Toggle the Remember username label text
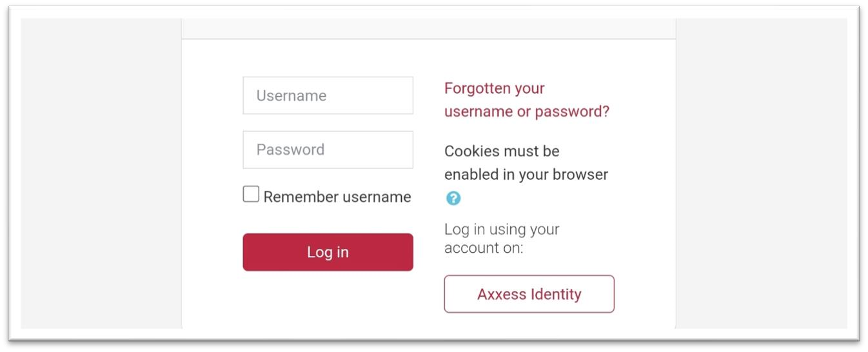Viewport: 868px width, 352px height. pyautogui.click(x=337, y=197)
